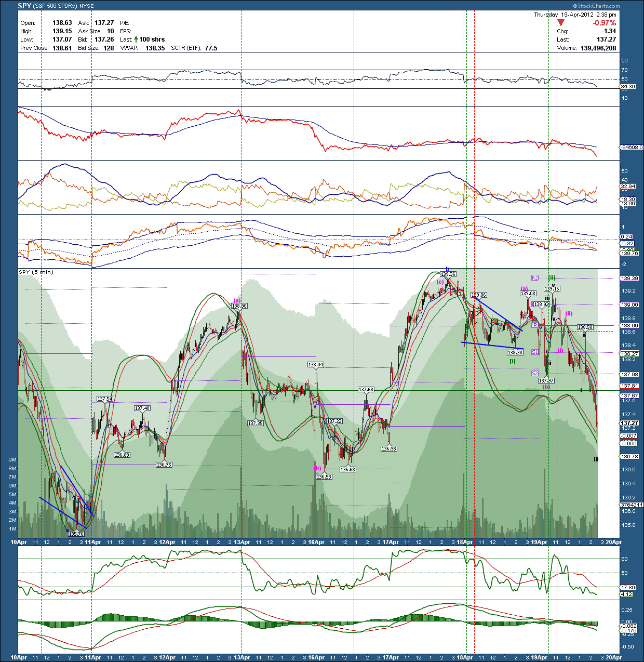Click the -0.176 MACD axis value
Screen dimensions: 644x662
click(x=629, y=630)
